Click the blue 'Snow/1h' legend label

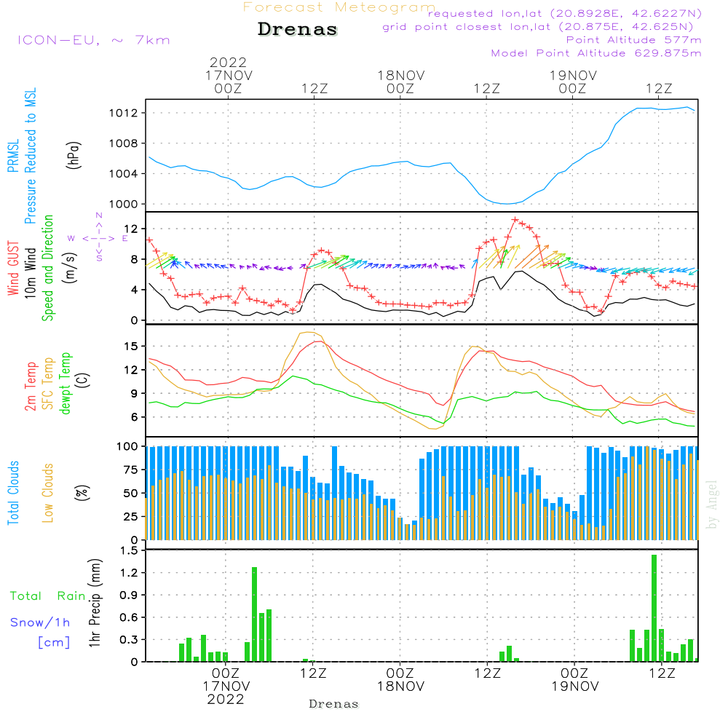tap(40, 622)
